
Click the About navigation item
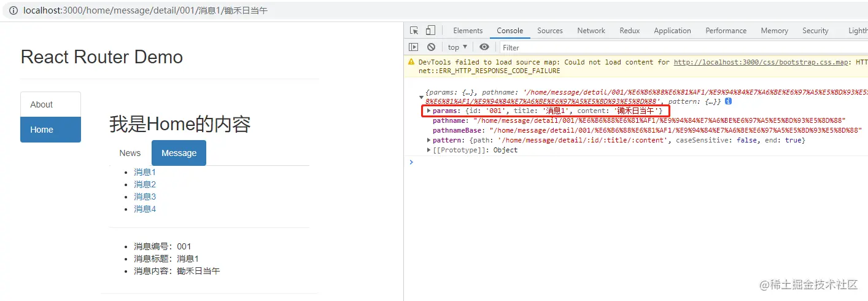tap(50, 104)
